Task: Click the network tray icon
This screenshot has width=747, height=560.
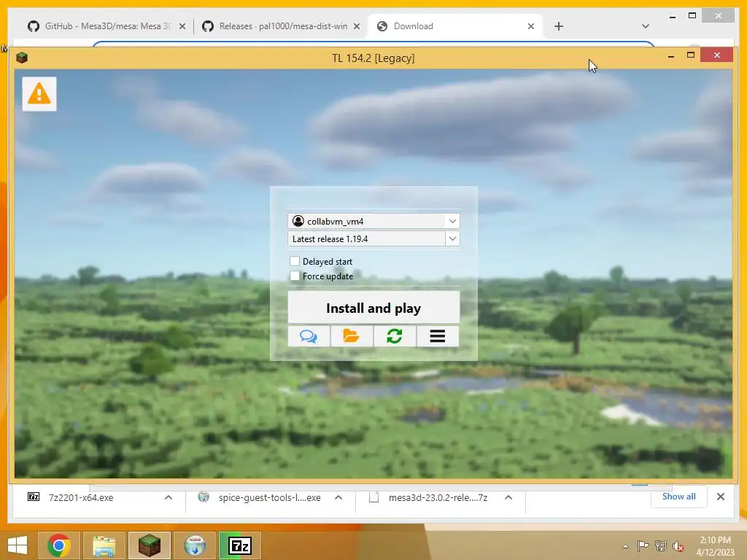Action: click(661, 546)
